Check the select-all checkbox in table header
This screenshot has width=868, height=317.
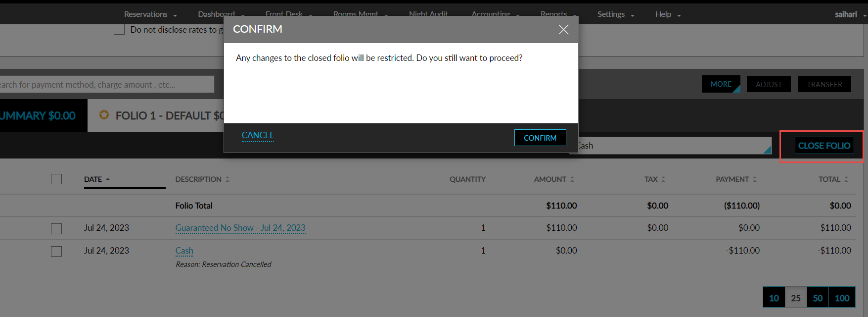56,179
